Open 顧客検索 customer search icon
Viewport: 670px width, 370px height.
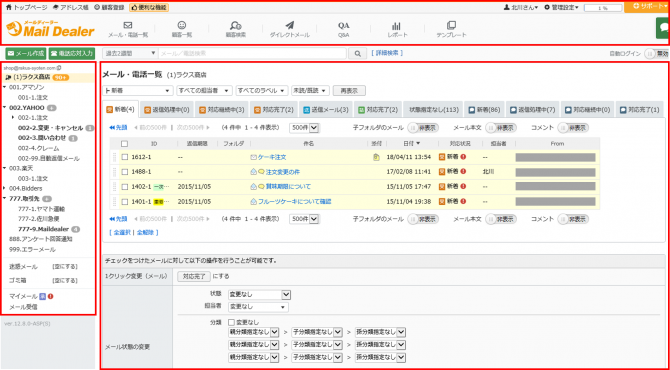click(235, 25)
